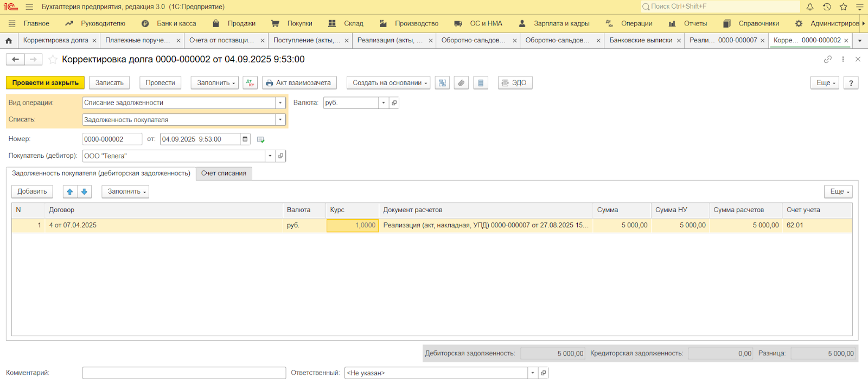Viewport: 868px width, 384px height.
Task: Move the row up with the blue arrow
Action: coord(70,191)
